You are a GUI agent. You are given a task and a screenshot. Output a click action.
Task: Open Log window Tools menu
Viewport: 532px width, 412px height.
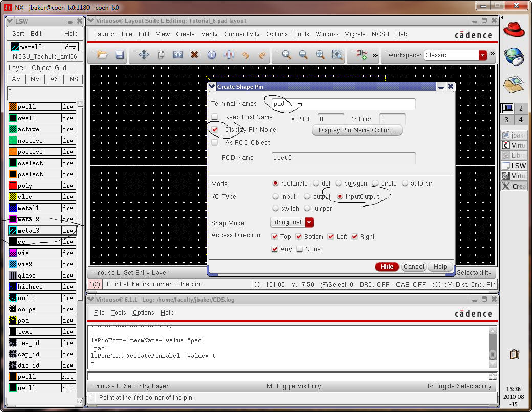click(118, 313)
